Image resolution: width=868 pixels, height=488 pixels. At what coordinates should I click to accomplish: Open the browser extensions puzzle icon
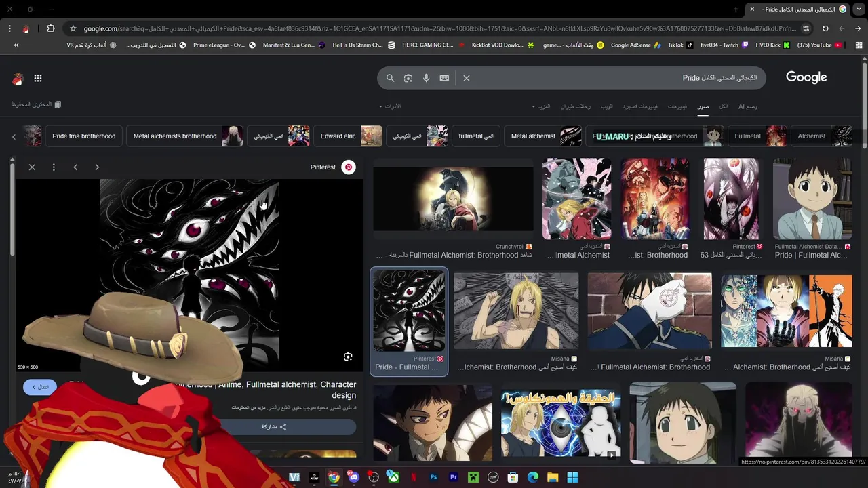[x=51, y=28]
